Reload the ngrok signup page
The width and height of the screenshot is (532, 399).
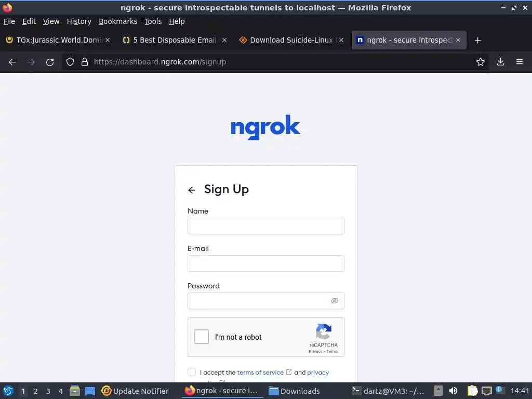50,62
